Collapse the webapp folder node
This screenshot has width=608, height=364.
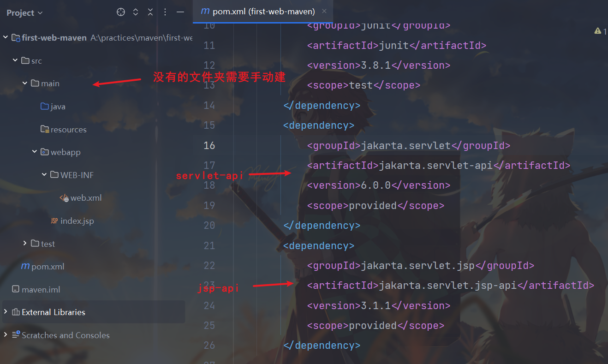coord(35,152)
